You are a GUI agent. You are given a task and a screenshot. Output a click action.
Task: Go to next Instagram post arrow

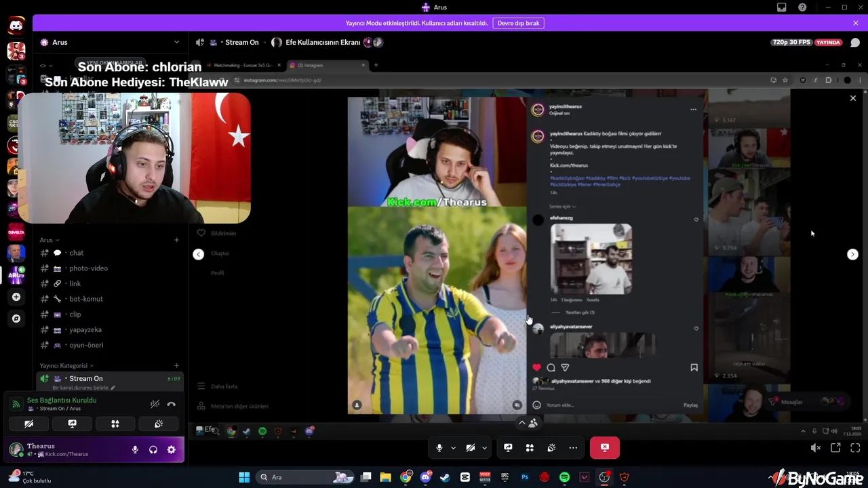click(852, 254)
